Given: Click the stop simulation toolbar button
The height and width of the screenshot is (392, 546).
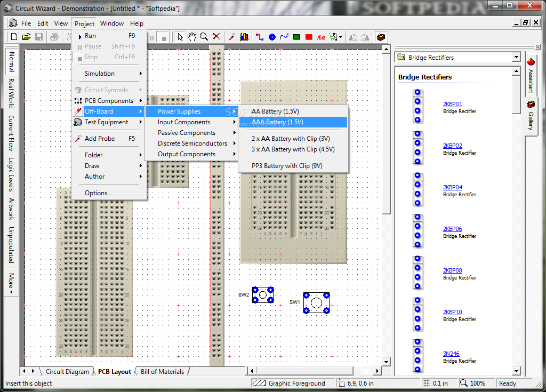Looking at the screenshot, I should click(164, 38).
